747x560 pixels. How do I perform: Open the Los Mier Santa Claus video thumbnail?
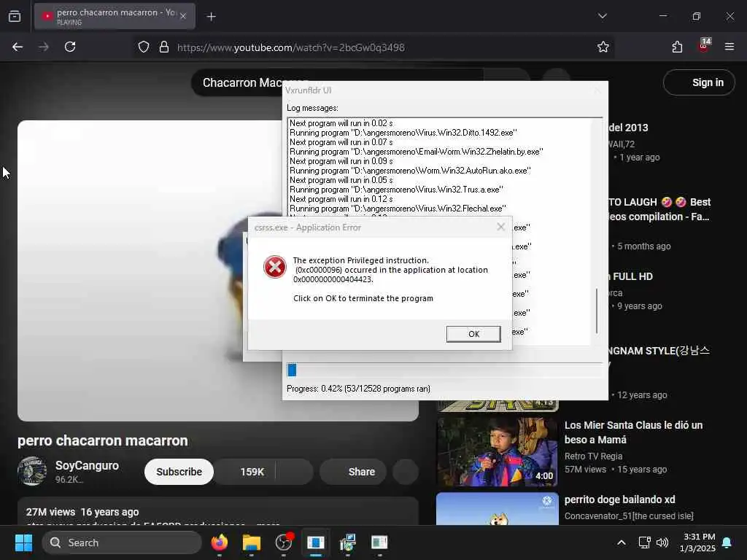click(x=497, y=452)
